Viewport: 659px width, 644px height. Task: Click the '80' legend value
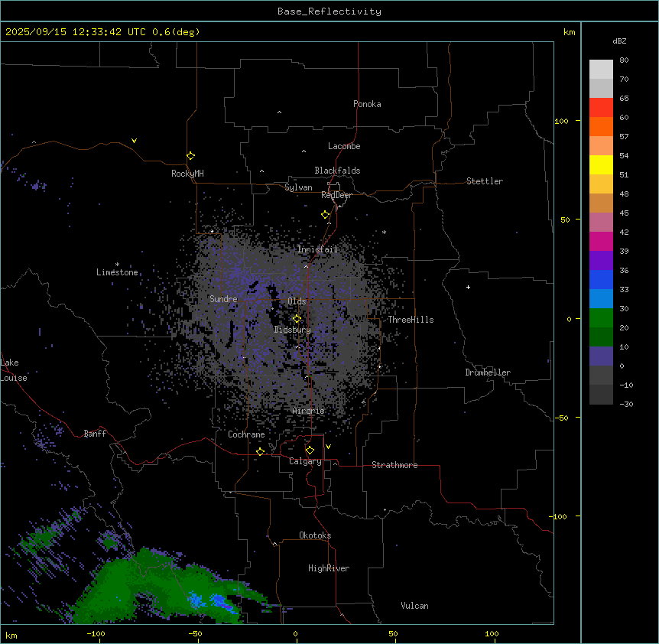tap(624, 60)
